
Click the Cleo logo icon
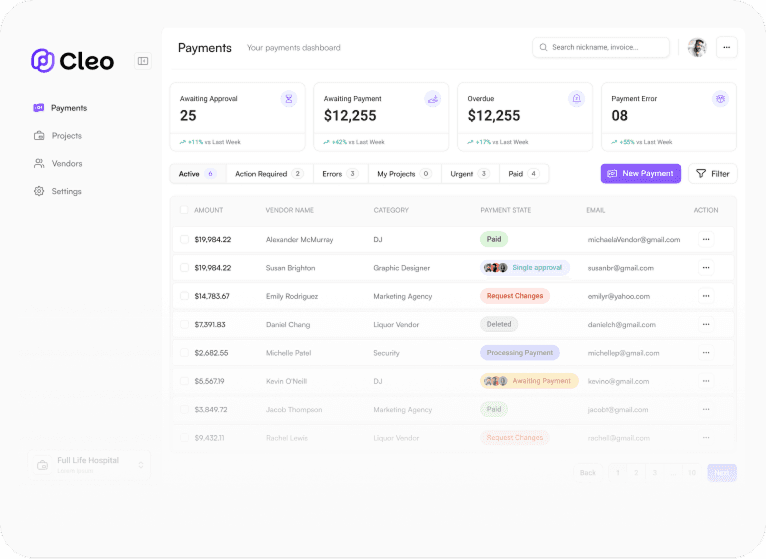pyautogui.click(x=43, y=61)
